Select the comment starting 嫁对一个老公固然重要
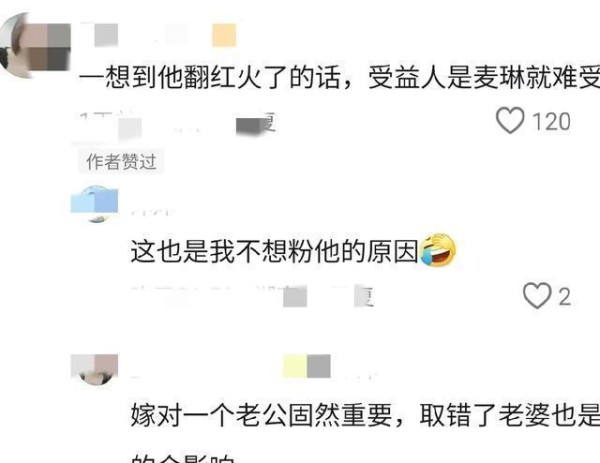600x463 pixels. coord(365,430)
